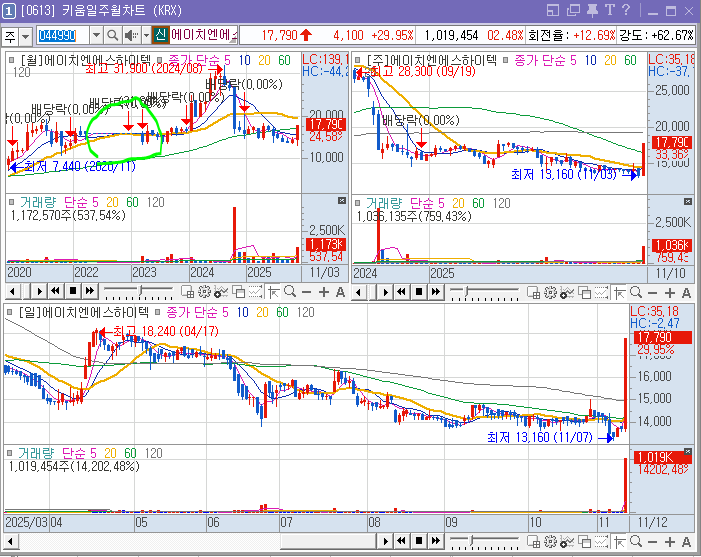Click daily chart bar-count slider
Screen dimensions: 701x557
point(484,542)
